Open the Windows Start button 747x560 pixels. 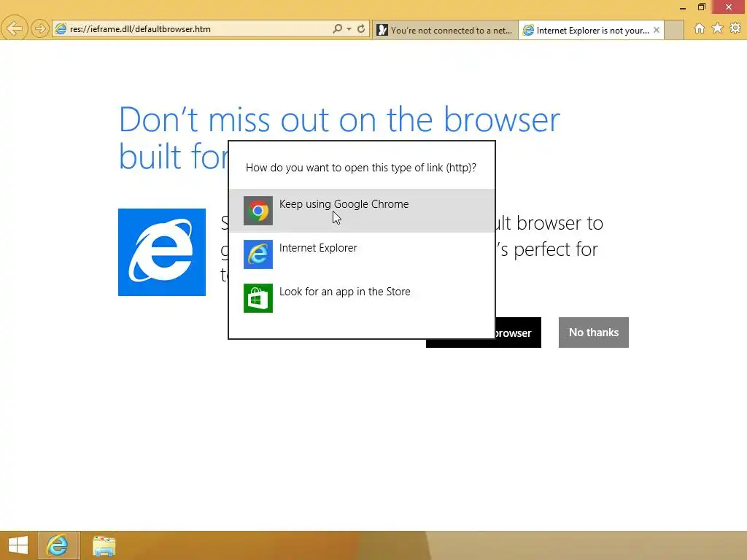(18, 545)
